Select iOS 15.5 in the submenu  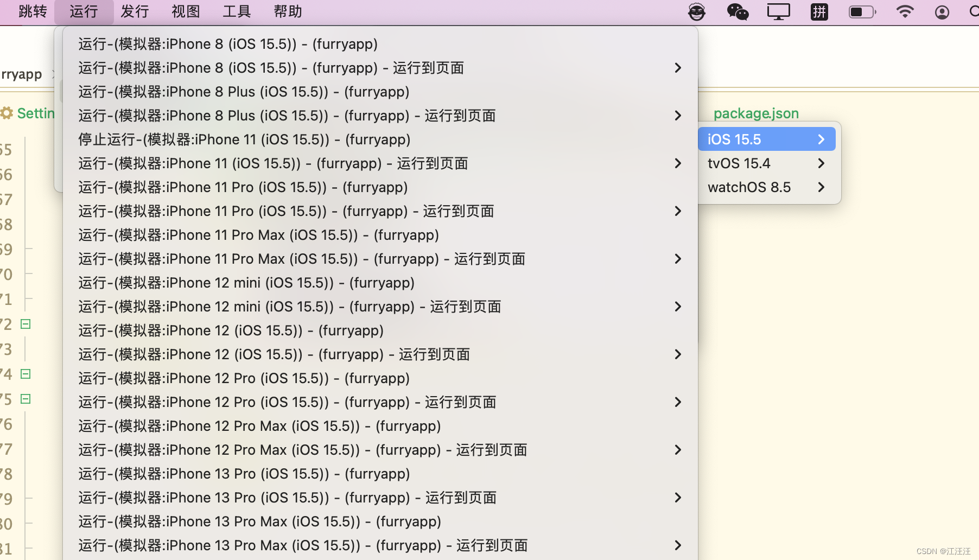coord(766,139)
